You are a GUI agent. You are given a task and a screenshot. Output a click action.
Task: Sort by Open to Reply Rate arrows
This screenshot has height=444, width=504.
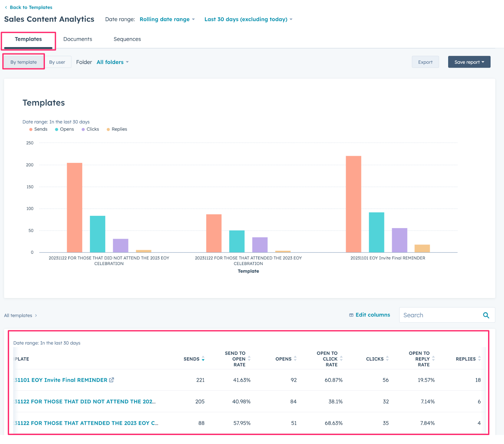433,359
